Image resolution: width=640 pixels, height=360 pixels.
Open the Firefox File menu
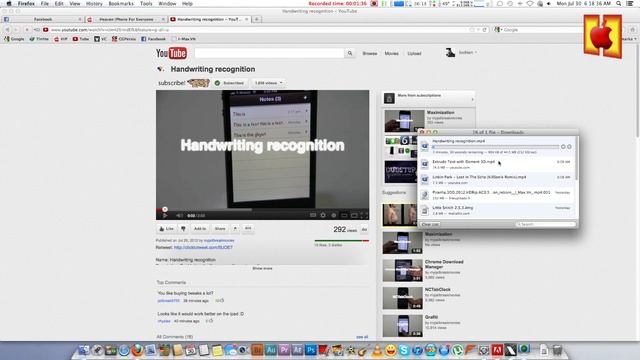click(x=44, y=4)
